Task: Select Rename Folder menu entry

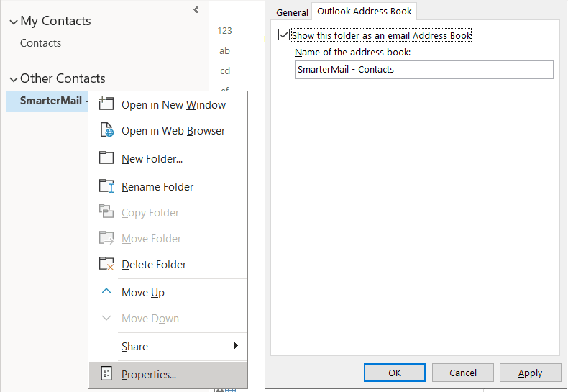Action: [168, 186]
